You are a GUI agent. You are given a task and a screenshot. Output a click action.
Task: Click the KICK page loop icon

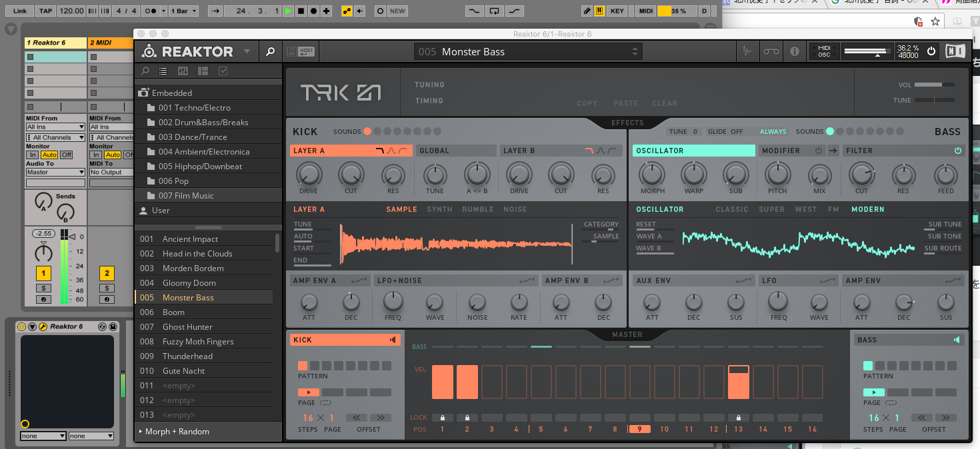[325, 403]
